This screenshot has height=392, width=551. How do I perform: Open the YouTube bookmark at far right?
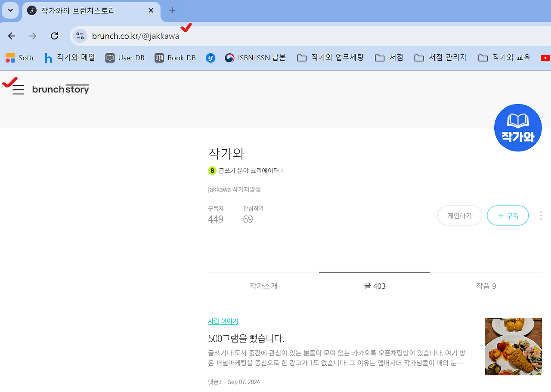pos(546,57)
